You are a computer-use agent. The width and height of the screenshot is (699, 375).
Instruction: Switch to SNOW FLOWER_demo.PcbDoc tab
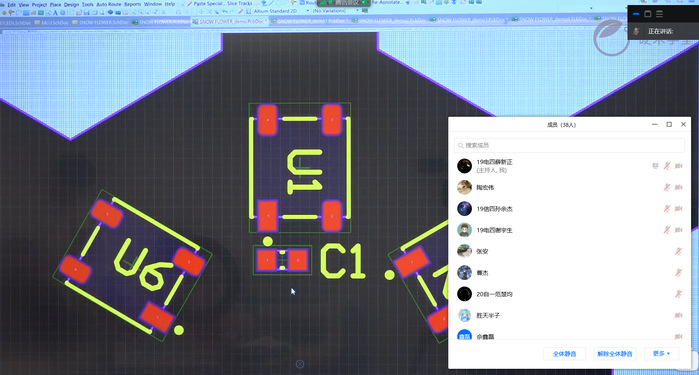pos(230,21)
